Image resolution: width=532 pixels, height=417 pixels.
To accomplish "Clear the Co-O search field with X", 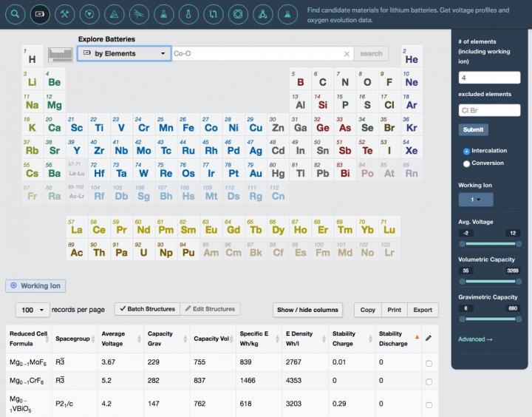I will [347, 54].
